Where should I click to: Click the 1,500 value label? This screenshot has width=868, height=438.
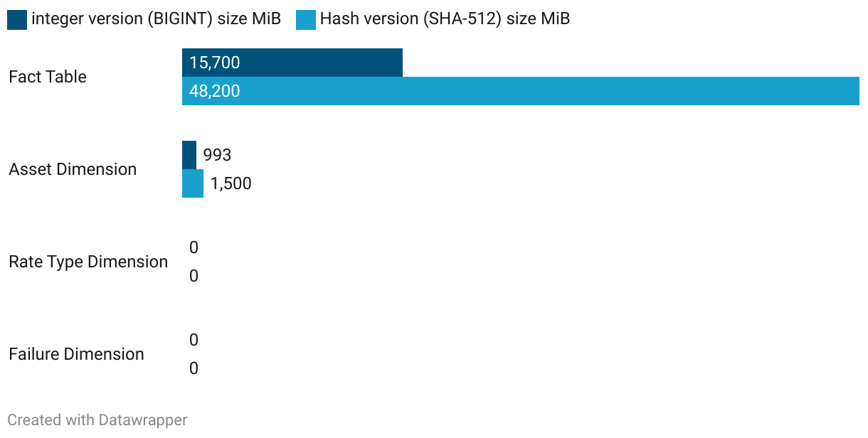[x=231, y=183]
